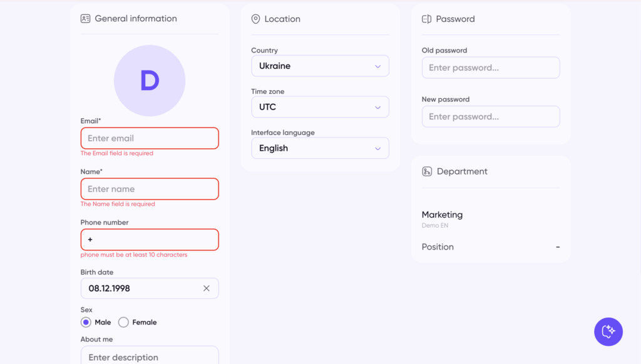This screenshot has height=364, width=641.
Task: Open the AI assistant floating button
Action: [x=608, y=331]
